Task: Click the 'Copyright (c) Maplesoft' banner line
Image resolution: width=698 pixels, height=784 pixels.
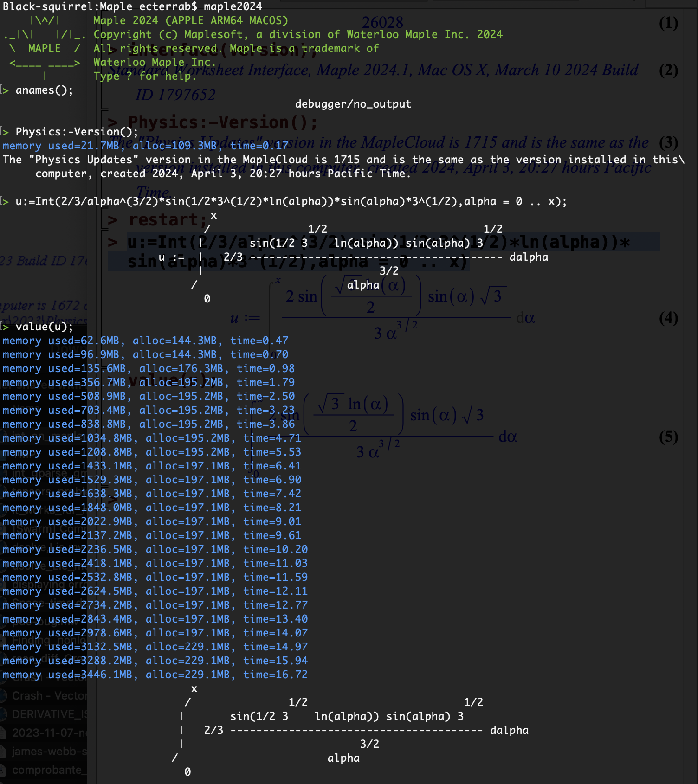Action: pyautogui.click(x=298, y=34)
